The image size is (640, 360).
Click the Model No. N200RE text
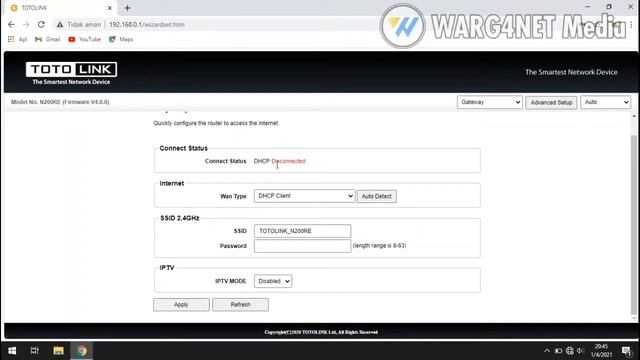pyautogui.click(x=60, y=102)
